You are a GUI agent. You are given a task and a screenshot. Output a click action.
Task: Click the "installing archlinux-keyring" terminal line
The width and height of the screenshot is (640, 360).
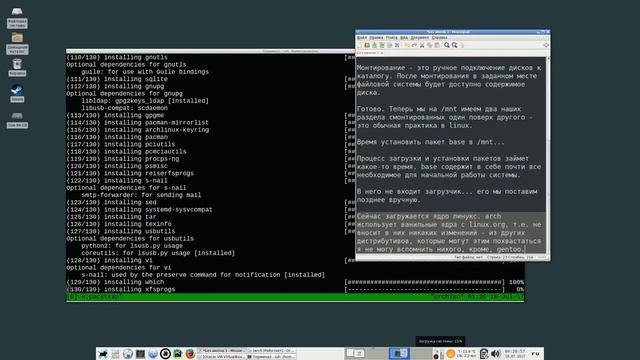pos(138,130)
